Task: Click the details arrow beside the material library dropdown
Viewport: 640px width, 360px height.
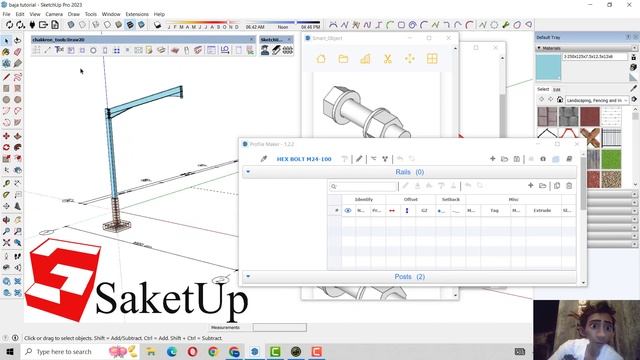Action: click(x=634, y=100)
